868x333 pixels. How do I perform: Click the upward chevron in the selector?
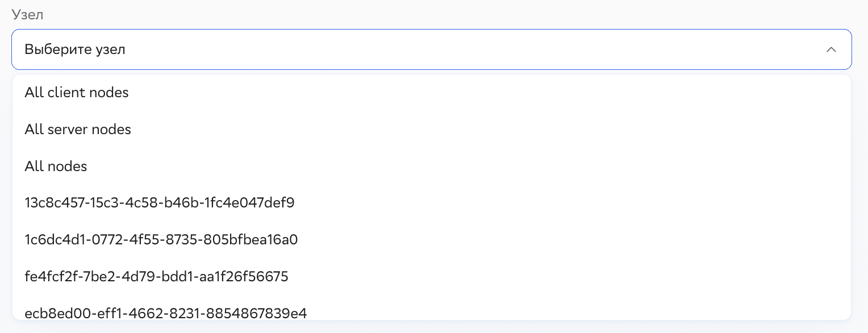pyautogui.click(x=832, y=49)
